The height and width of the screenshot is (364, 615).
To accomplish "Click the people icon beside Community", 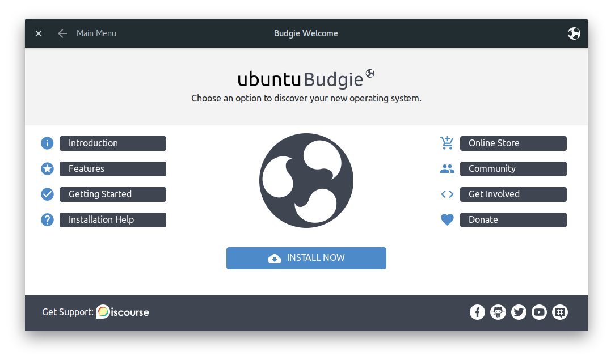I will pyautogui.click(x=447, y=169).
